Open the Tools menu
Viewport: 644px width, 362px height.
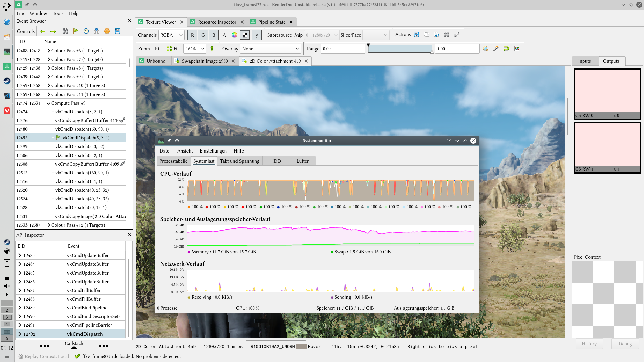[x=58, y=13]
